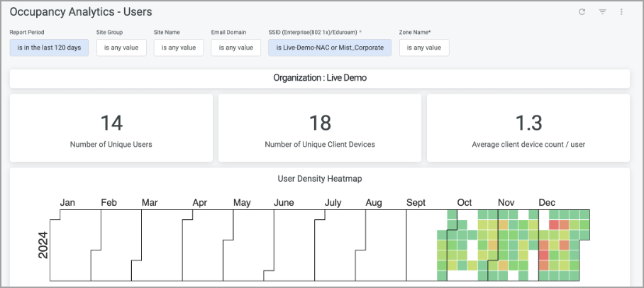Open the Zone Name filter

(424, 48)
